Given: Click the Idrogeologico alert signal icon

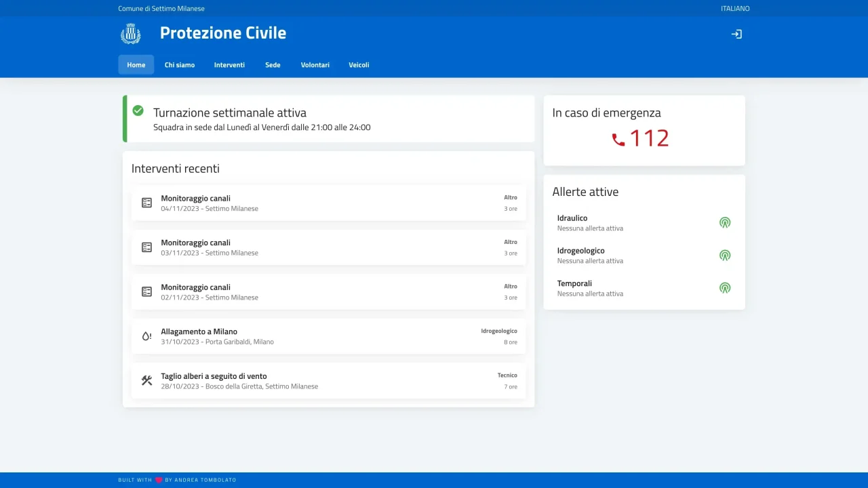Looking at the screenshot, I should [x=725, y=255].
